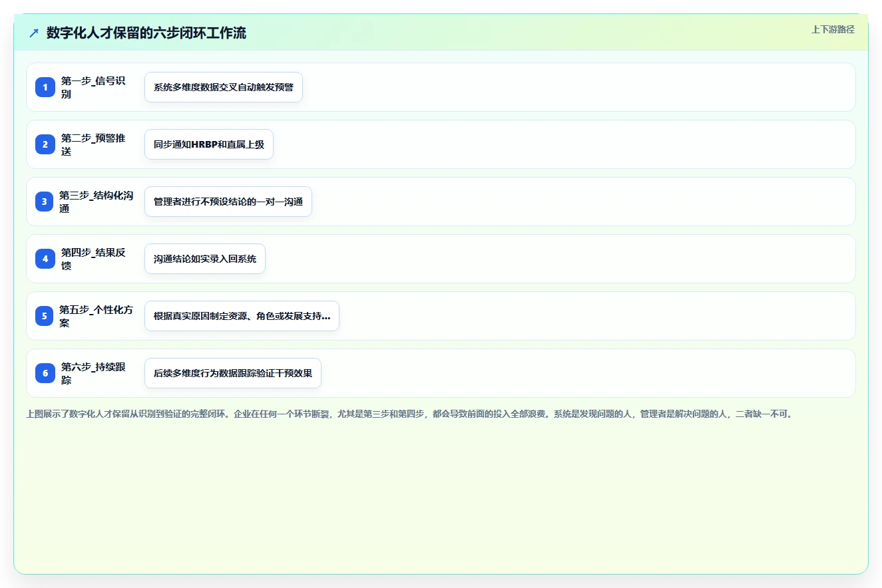Select the number 5 step badge

click(x=45, y=316)
